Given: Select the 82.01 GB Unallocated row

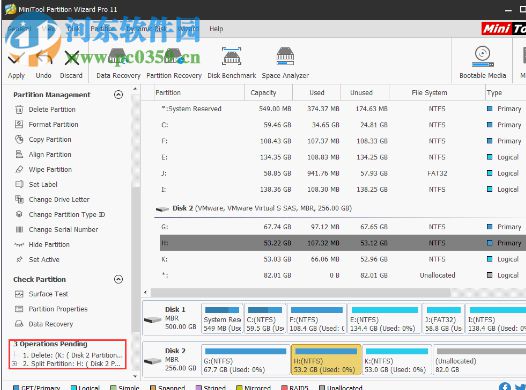Looking at the screenshot, I should pyautogui.click(x=343, y=275).
